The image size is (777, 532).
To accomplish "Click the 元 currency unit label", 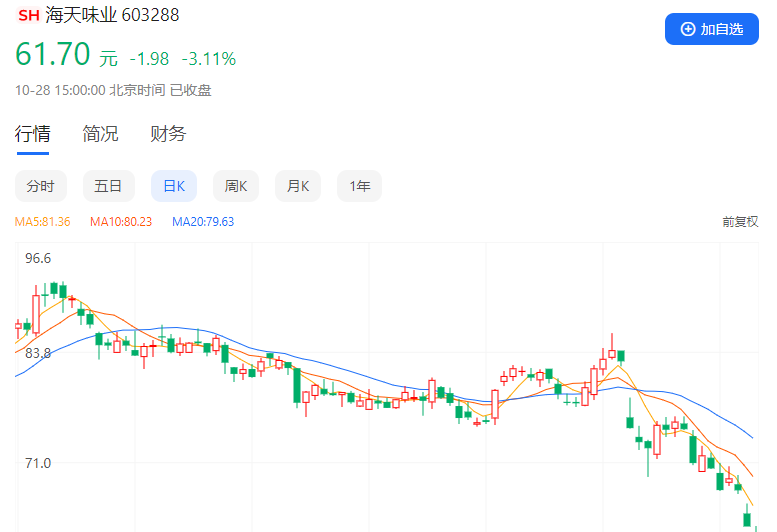I will (x=109, y=59).
